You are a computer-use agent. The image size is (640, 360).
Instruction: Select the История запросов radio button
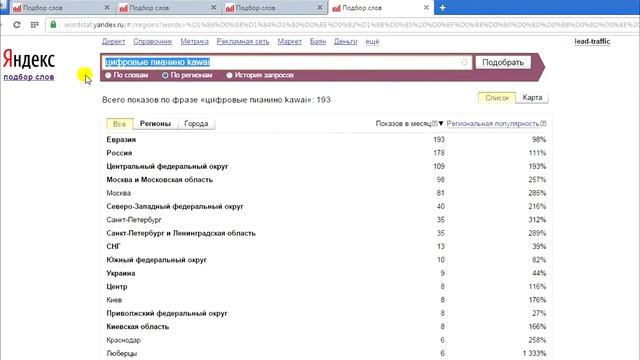tap(229, 75)
